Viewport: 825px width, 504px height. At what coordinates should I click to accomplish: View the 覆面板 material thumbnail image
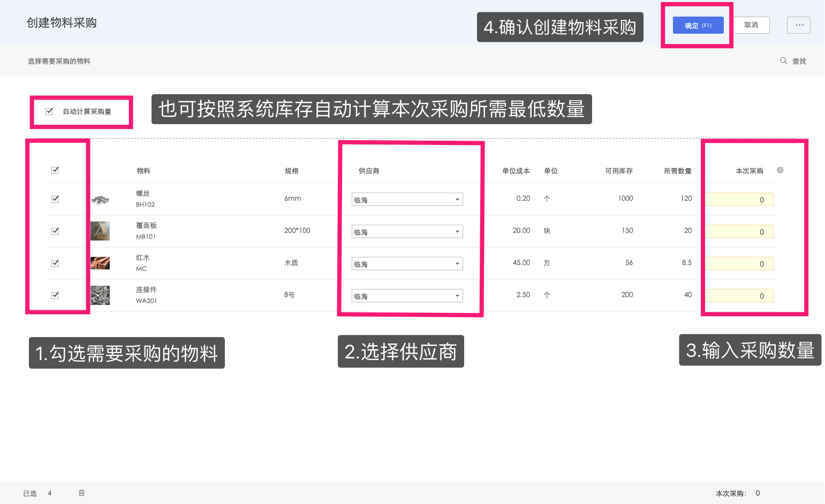(100, 231)
